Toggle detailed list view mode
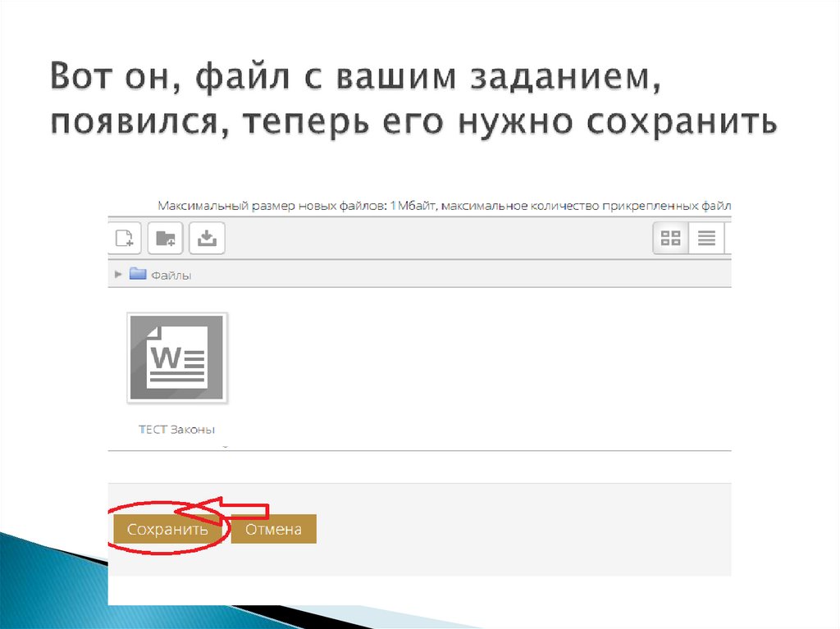 (x=705, y=238)
